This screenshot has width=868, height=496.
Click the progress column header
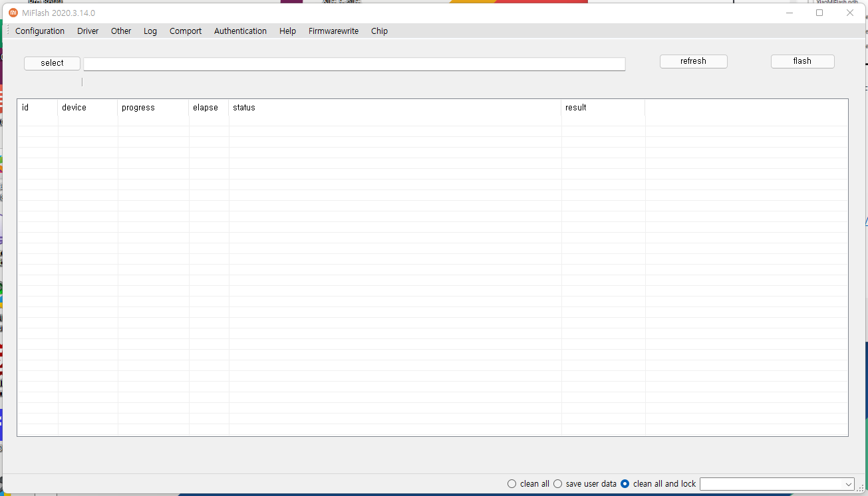pos(153,108)
